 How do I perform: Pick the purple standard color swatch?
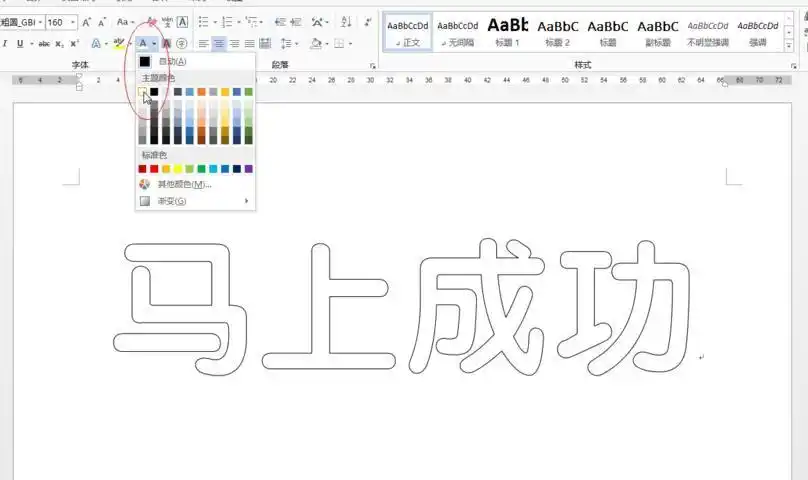pyautogui.click(x=249, y=169)
